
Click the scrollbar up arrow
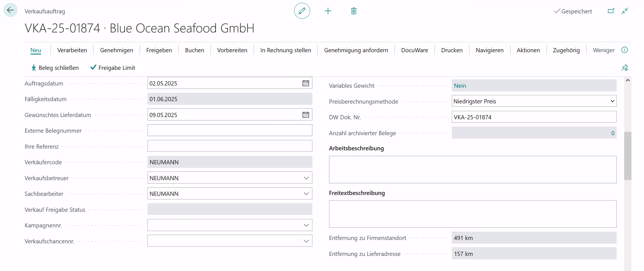click(x=628, y=80)
